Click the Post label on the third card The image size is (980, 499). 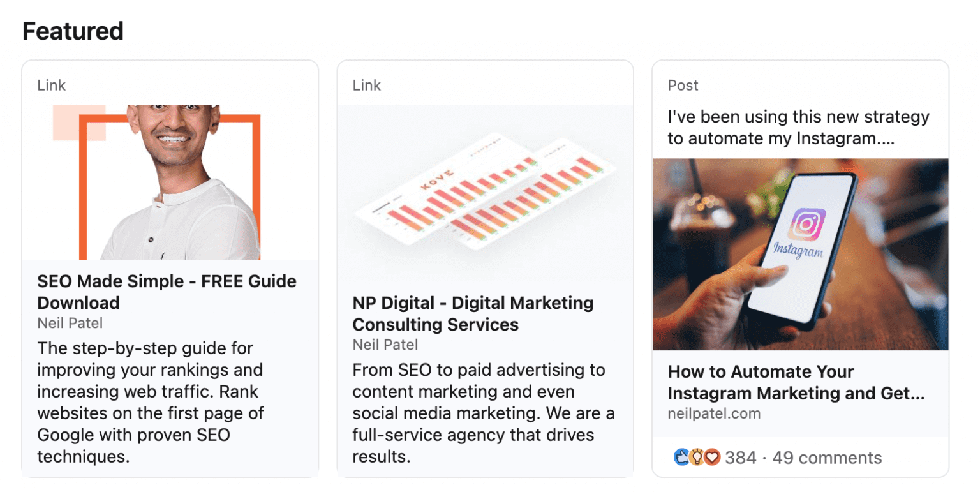click(683, 85)
